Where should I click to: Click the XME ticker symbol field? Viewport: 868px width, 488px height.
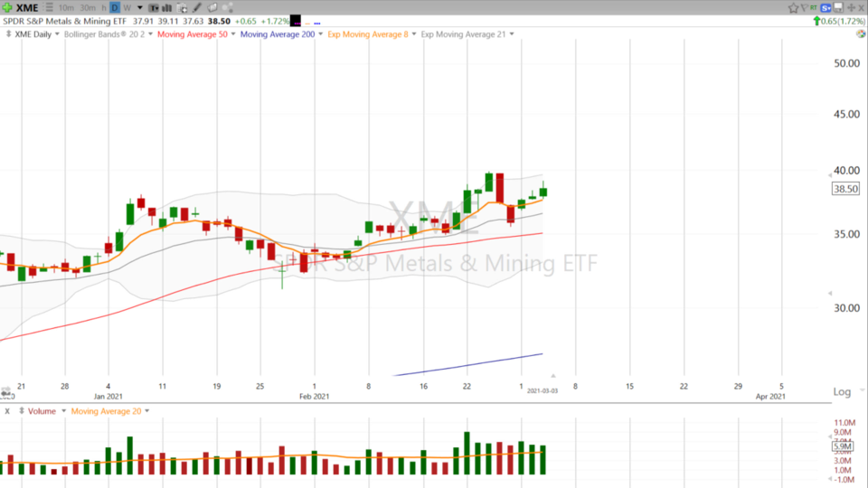point(27,8)
